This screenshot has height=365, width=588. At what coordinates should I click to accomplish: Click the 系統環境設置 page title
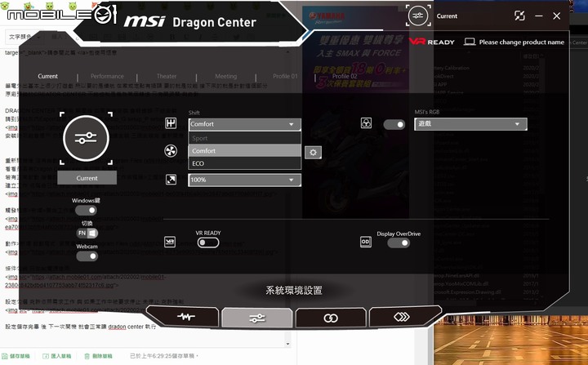pyautogui.click(x=294, y=291)
